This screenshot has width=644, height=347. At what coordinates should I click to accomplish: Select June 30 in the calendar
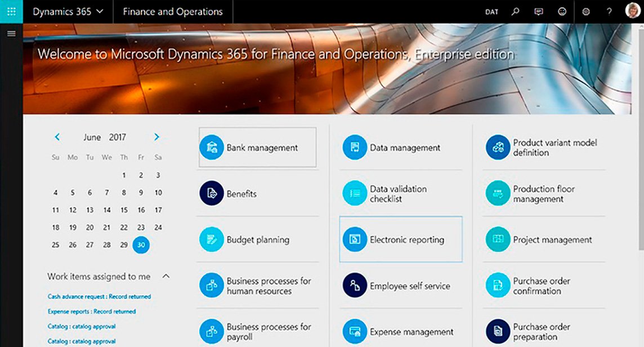coord(141,244)
